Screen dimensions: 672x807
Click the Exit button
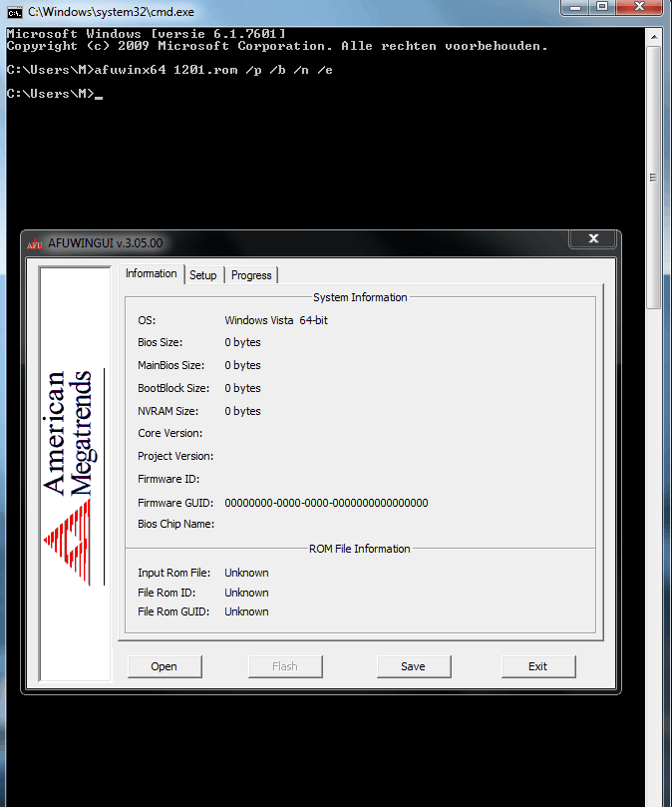538,666
